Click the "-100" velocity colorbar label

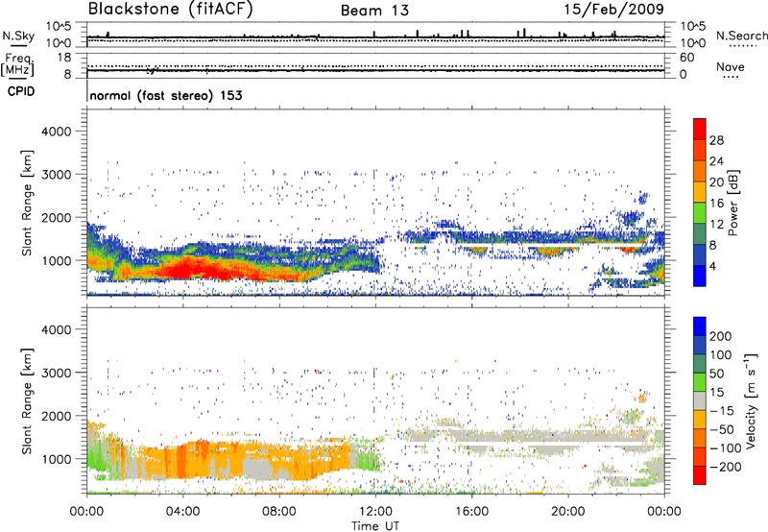(x=726, y=448)
